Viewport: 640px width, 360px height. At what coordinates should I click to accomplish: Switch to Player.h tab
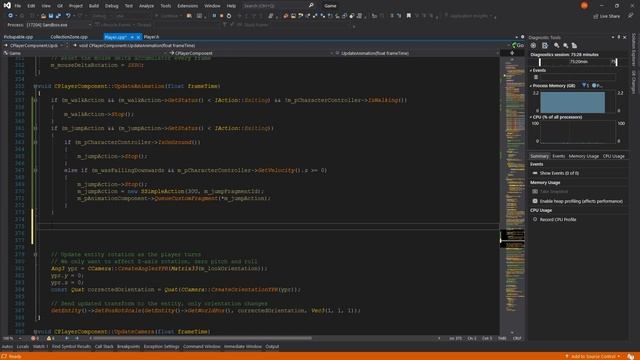point(151,37)
